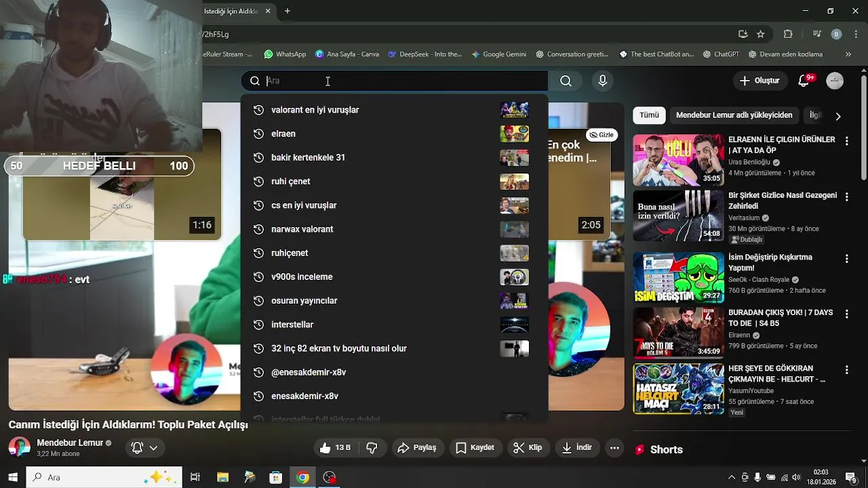Viewport: 868px width, 488px height.
Task: Click the v900s inceleme suggestion
Action: tap(394, 277)
